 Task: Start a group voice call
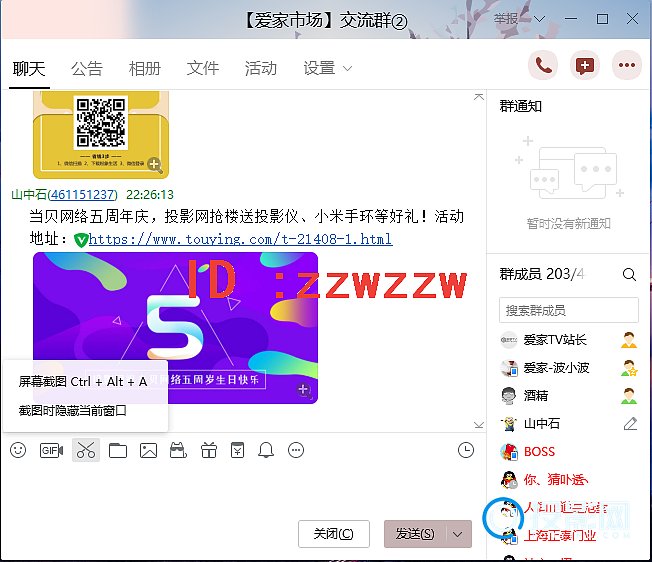pos(543,65)
